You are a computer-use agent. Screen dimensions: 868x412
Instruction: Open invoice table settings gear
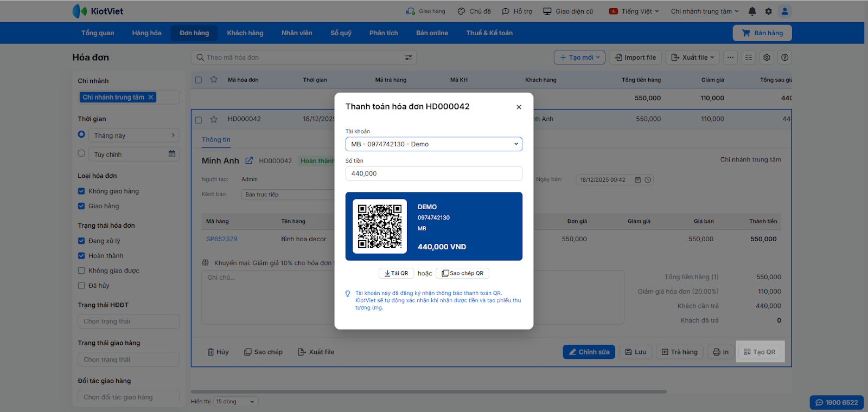[x=767, y=57]
